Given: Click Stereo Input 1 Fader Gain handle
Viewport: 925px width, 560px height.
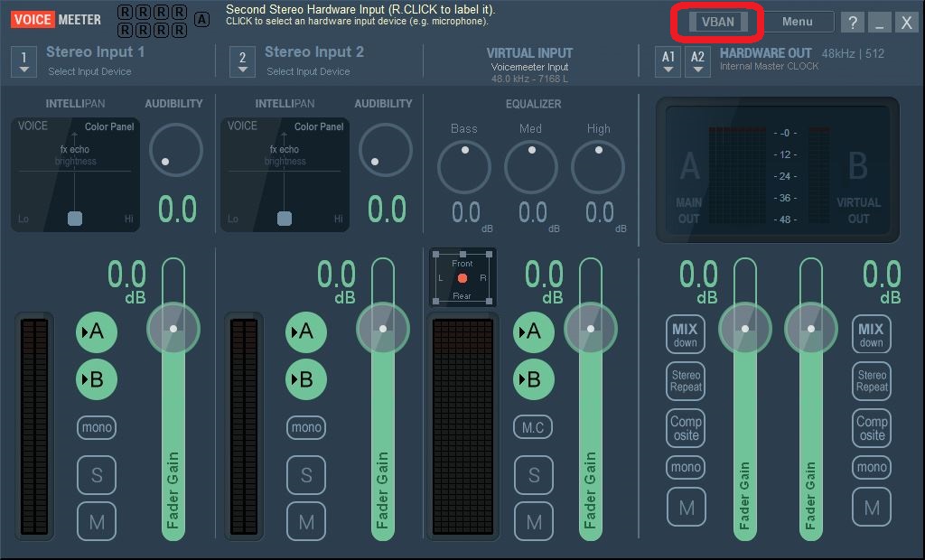Looking at the screenshot, I should coord(173,329).
